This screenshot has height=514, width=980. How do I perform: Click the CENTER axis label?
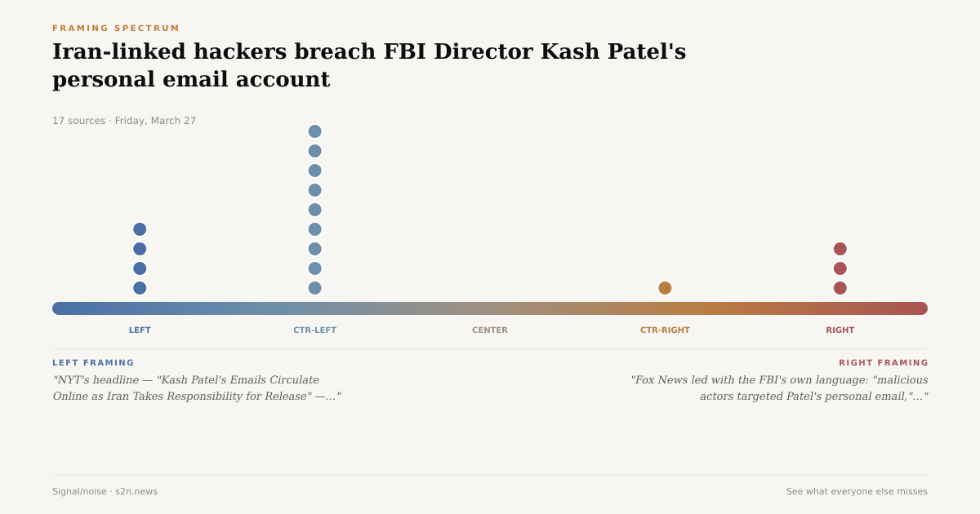click(x=490, y=330)
